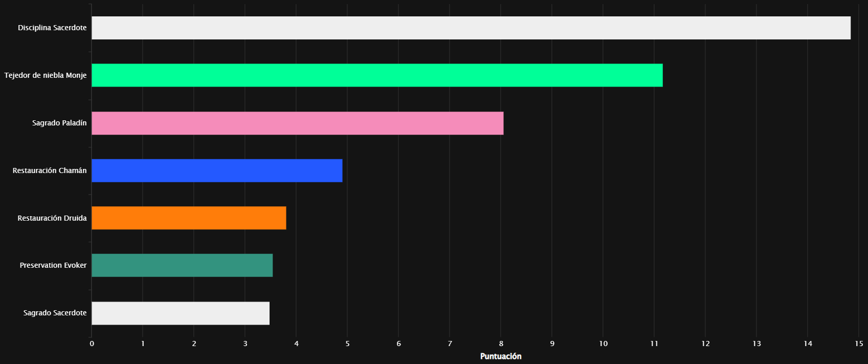Click the x-axis tick labeled 8
The height and width of the screenshot is (364, 868).
501,344
